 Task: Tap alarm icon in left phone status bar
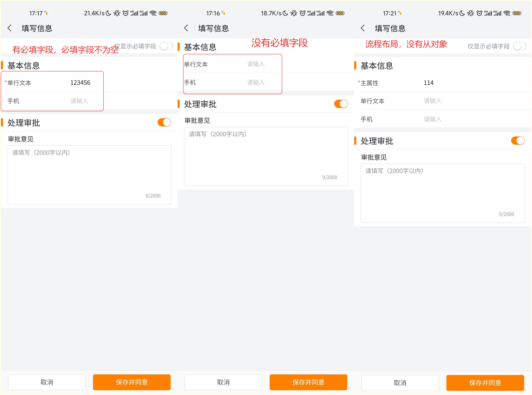[x=125, y=13]
